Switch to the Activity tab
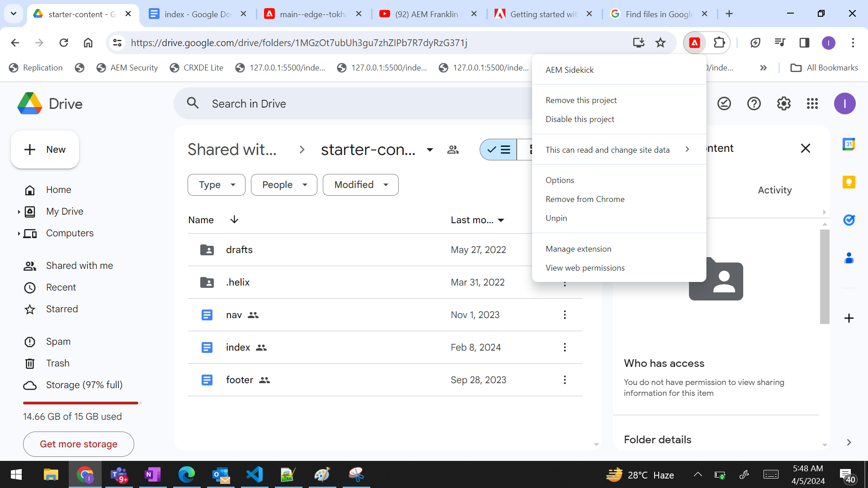Image resolution: width=868 pixels, height=488 pixels. pyautogui.click(x=774, y=190)
